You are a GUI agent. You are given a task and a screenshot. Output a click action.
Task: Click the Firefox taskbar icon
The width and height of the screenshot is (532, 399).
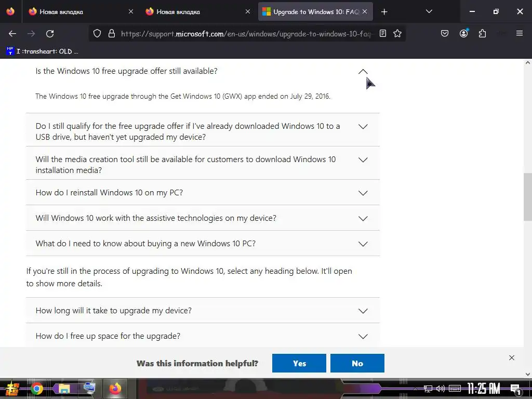115,389
